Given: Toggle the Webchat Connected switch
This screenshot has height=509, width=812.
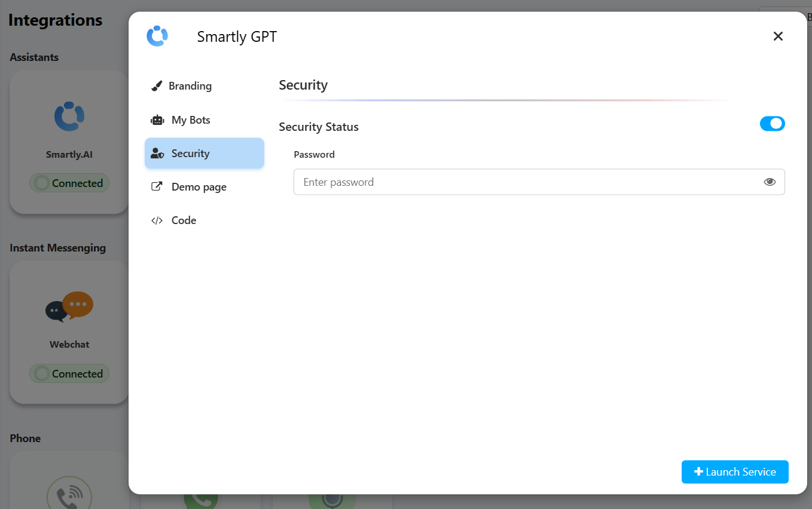Looking at the screenshot, I should coord(69,374).
